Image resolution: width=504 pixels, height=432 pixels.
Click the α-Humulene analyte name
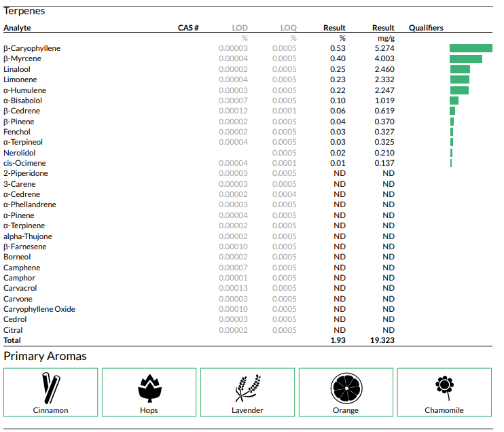(x=25, y=90)
